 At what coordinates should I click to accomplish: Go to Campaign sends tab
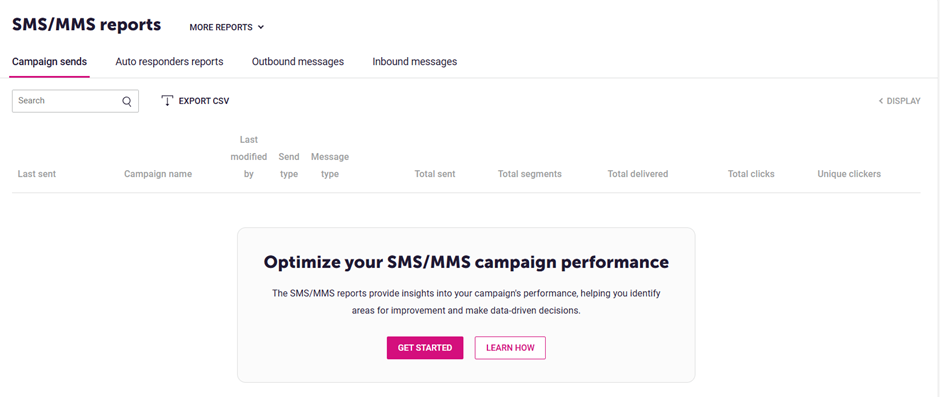(x=49, y=62)
